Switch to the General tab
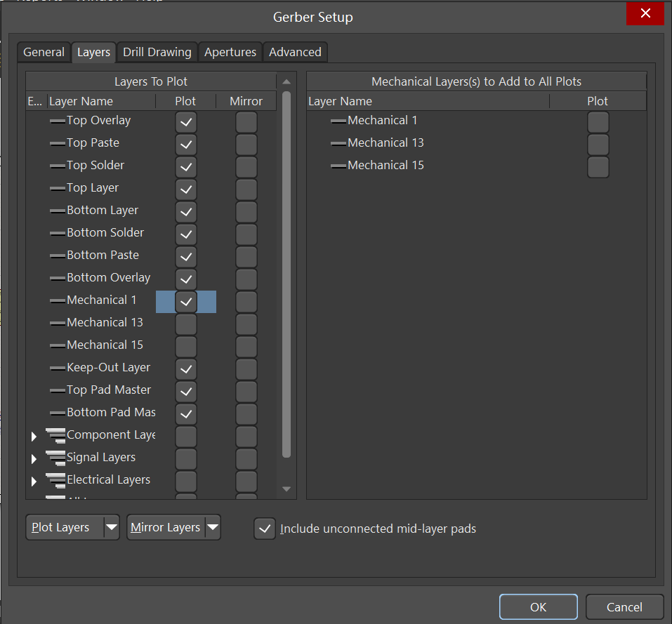672x624 pixels. [x=44, y=52]
